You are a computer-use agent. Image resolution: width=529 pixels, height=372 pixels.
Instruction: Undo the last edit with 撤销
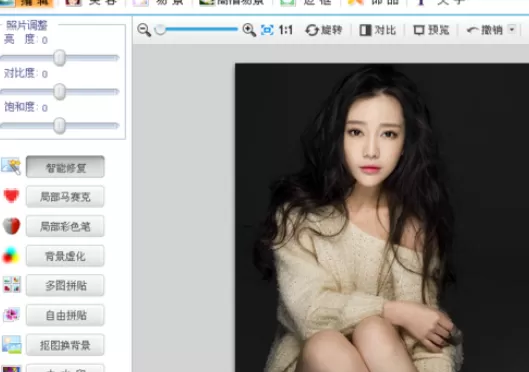coord(484,30)
